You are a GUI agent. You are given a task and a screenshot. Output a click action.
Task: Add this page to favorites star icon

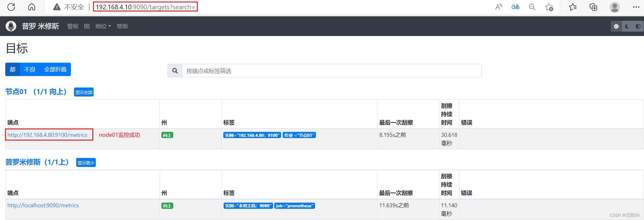pos(549,7)
